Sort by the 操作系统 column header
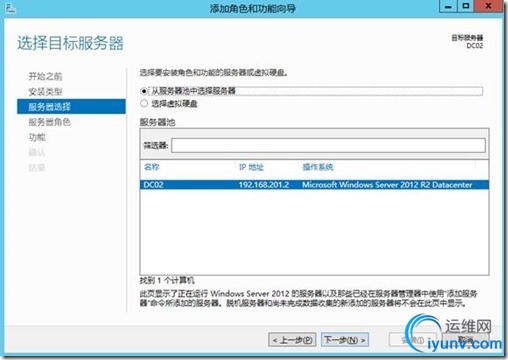Viewport: 508px width, 360px height. coord(318,167)
